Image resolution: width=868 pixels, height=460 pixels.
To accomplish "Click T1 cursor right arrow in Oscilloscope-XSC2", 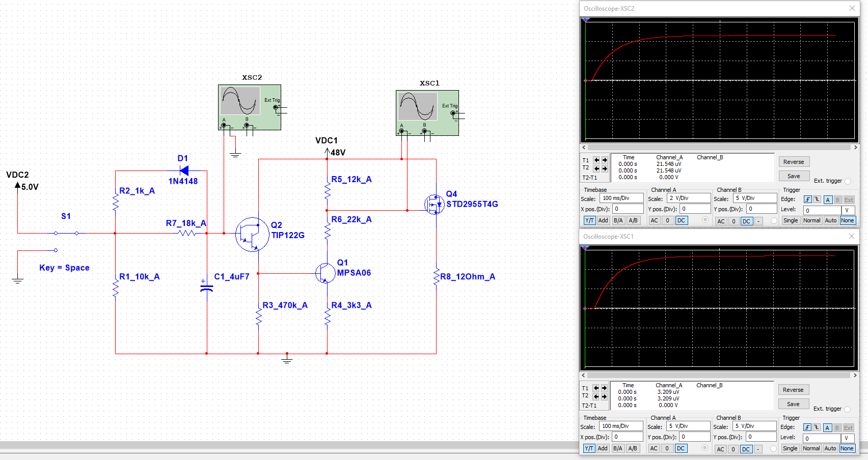I will pyautogui.click(x=605, y=160).
